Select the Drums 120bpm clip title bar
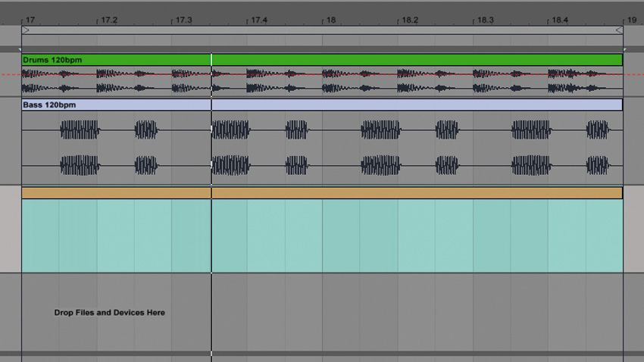Viewport: 644px width, 362px height. [x=322, y=60]
